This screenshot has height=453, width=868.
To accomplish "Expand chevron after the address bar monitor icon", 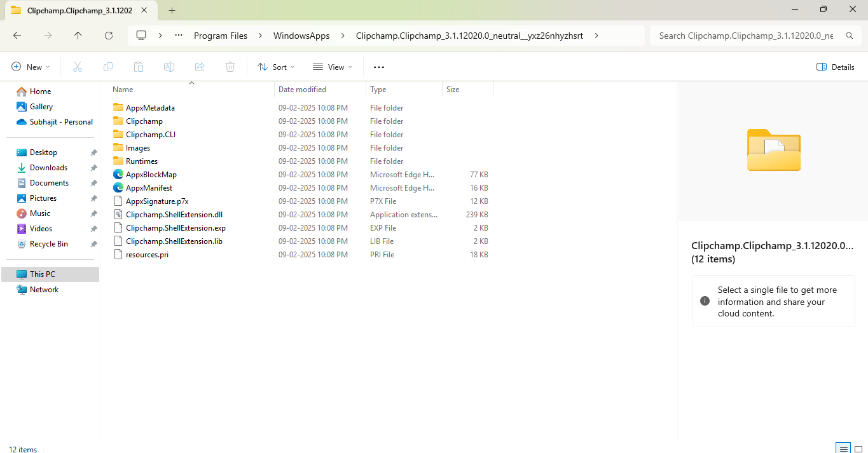I will tap(160, 36).
